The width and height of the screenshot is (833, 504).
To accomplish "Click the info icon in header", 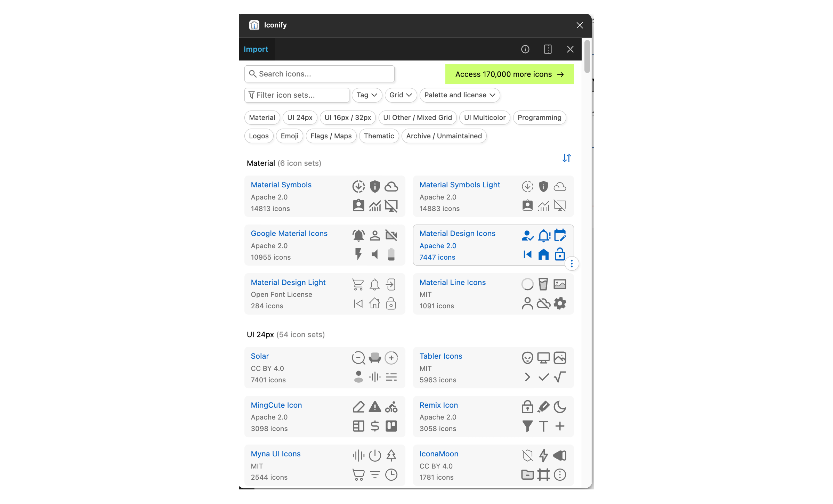I will coord(525,49).
